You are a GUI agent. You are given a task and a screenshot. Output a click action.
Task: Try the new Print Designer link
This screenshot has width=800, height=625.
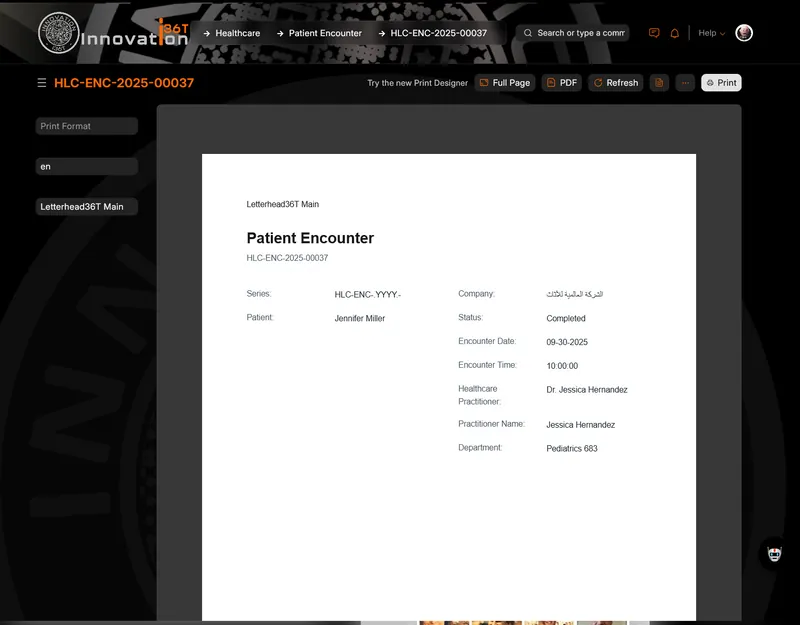coord(417,83)
